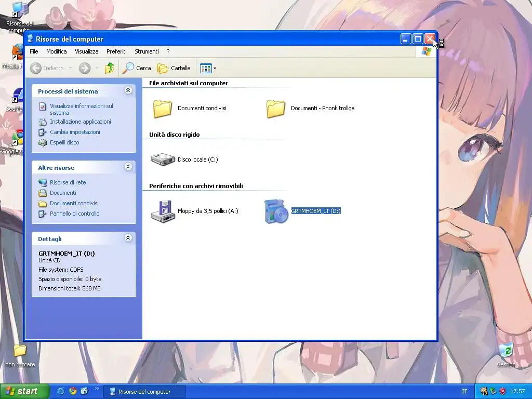The height and width of the screenshot is (399, 532).
Task: Click the Espelli disco icon
Action: [x=43, y=143]
